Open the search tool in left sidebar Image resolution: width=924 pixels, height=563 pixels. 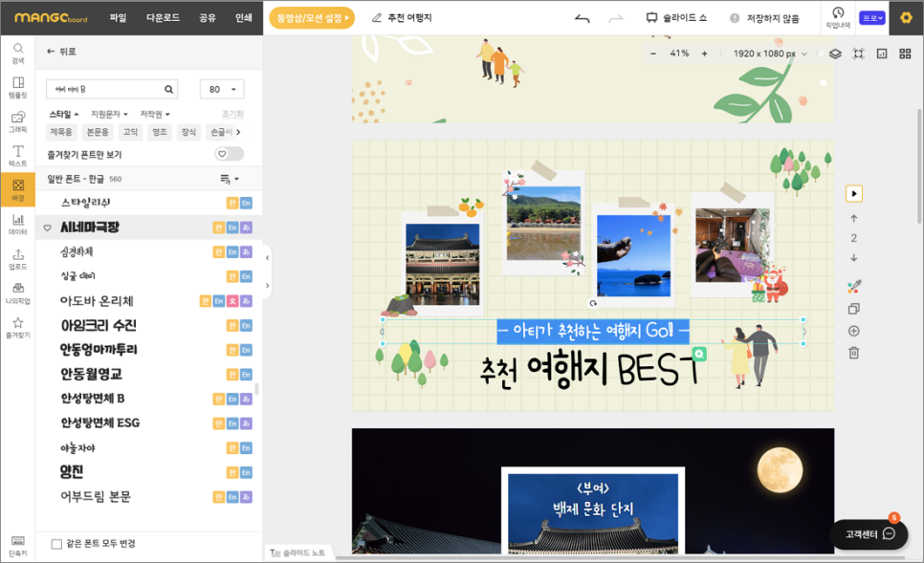[x=18, y=53]
